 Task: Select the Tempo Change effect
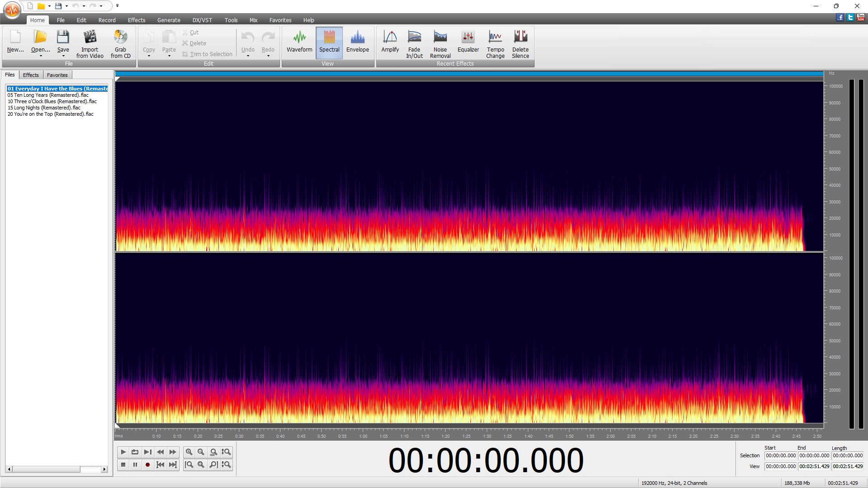[495, 44]
